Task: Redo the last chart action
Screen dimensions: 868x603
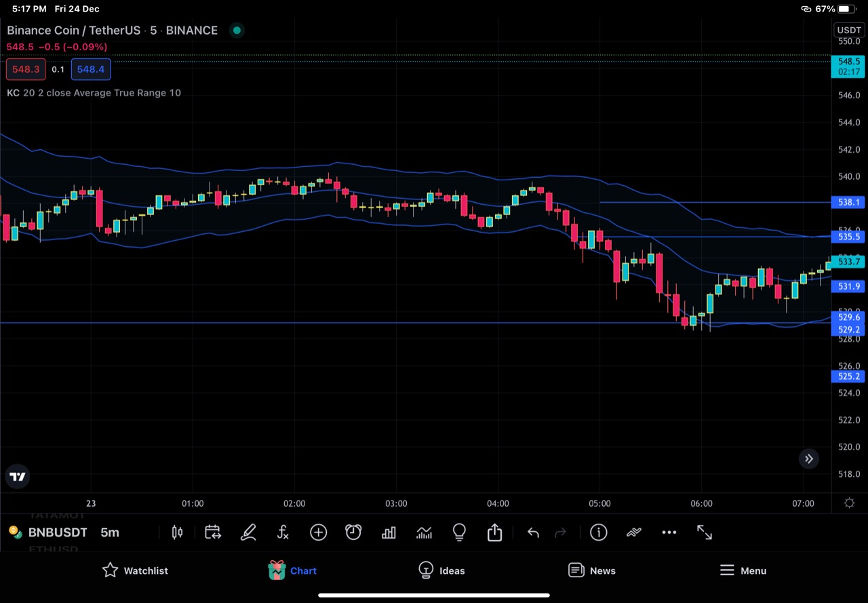Action: pyautogui.click(x=560, y=533)
